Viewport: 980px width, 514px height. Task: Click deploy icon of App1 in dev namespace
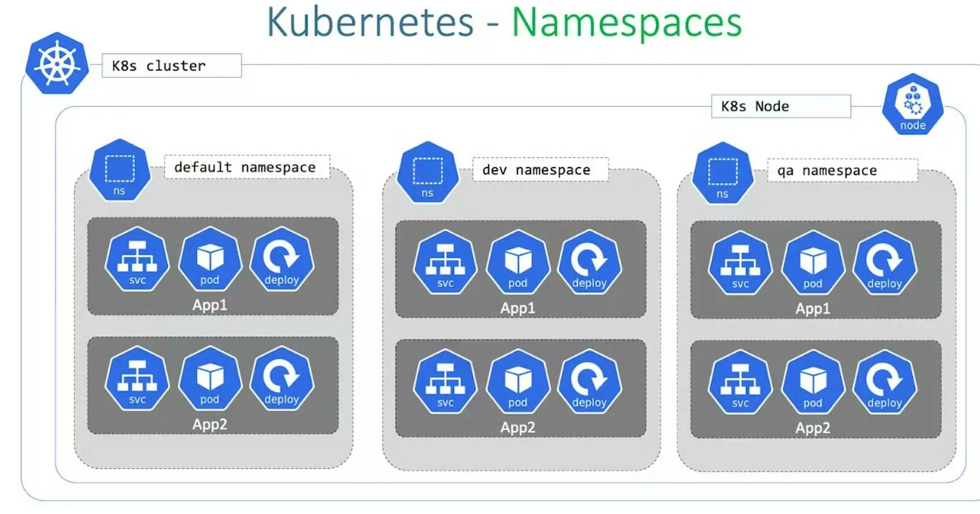pos(590,262)
